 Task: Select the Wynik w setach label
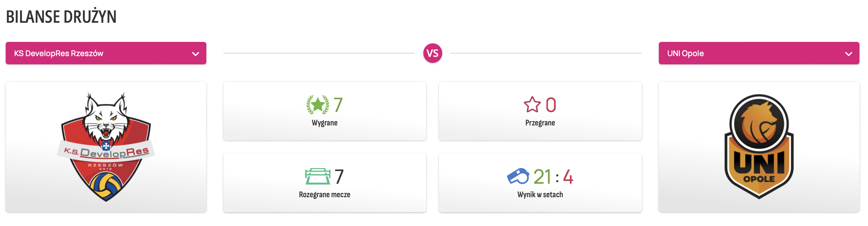[540, 195]
